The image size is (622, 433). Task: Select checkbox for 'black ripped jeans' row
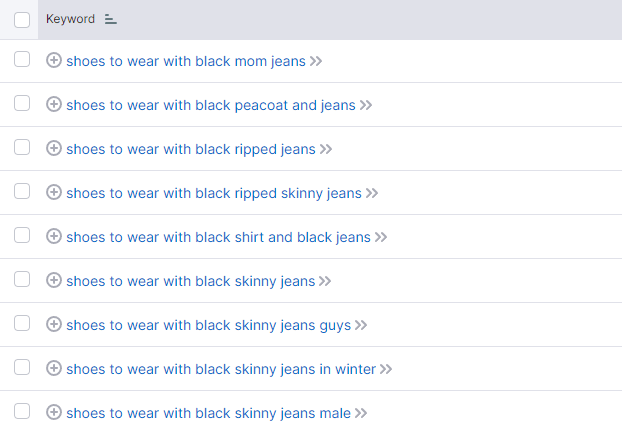point(22,148)
